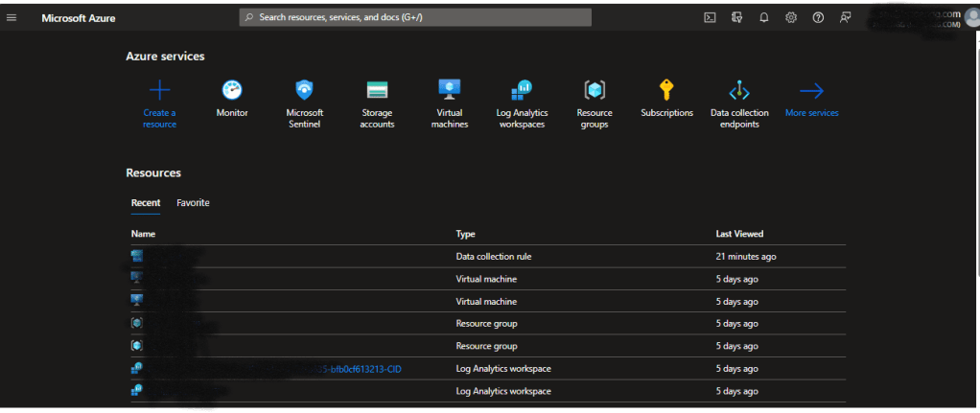Open the feedback icon
The image size is (980, 413).
tap(845, 17)
